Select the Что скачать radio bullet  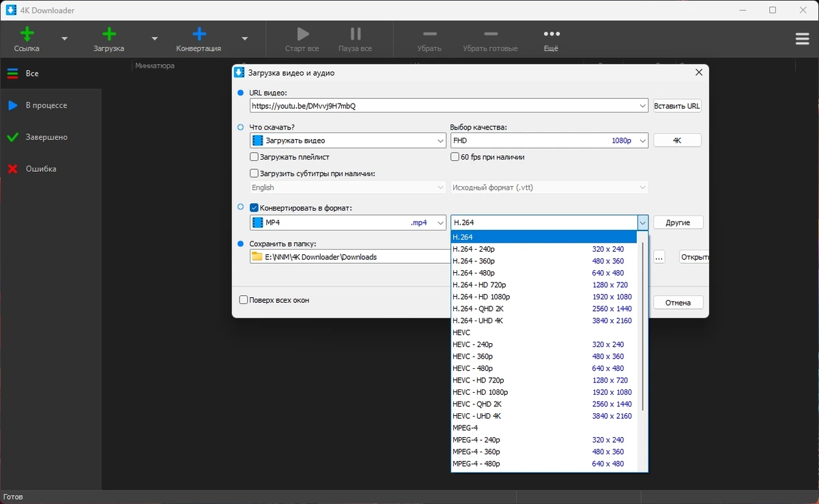(240, 127)
